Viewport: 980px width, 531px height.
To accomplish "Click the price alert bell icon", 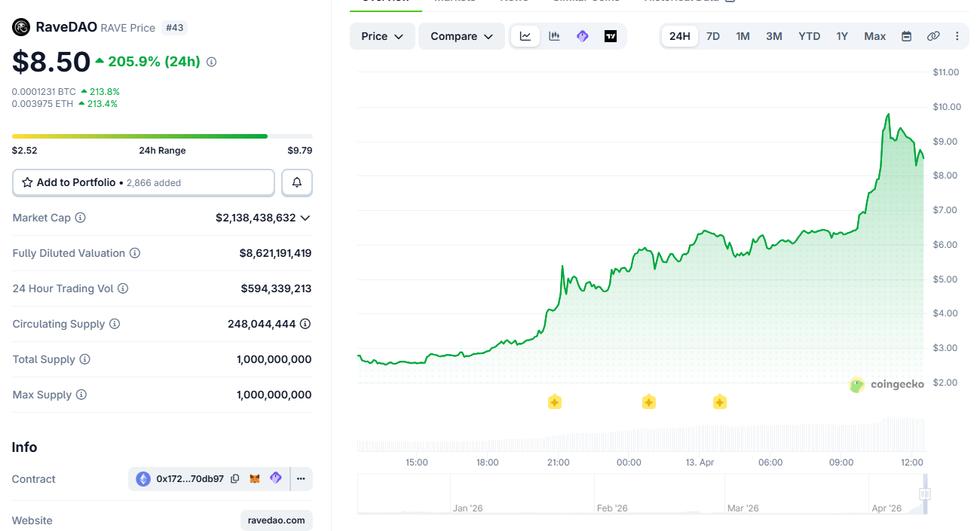I will point(297,182).
